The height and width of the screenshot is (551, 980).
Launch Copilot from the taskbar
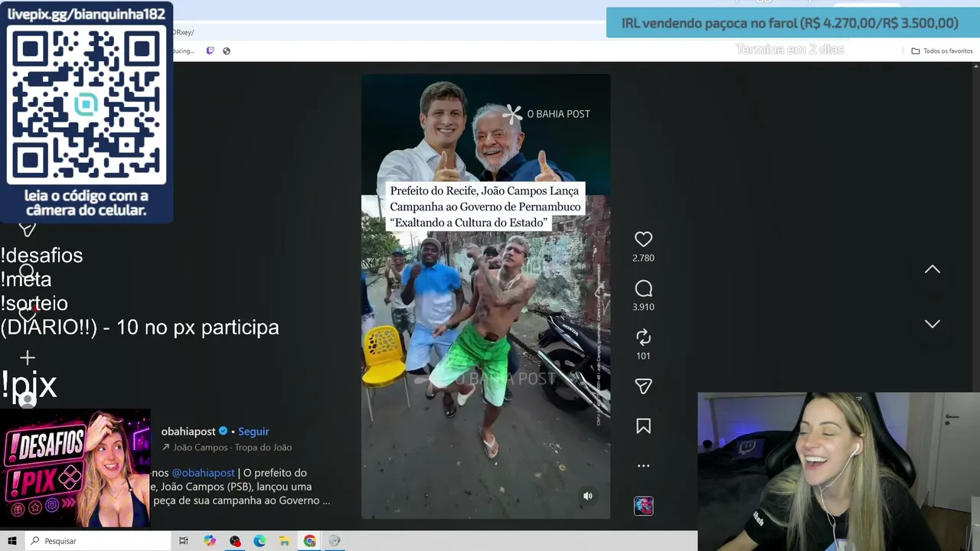210,541
